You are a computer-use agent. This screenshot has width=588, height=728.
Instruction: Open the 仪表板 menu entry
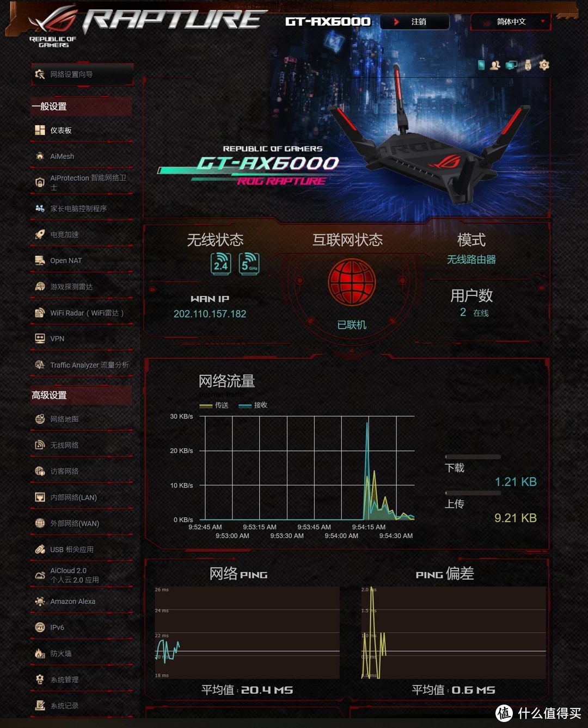62,130
